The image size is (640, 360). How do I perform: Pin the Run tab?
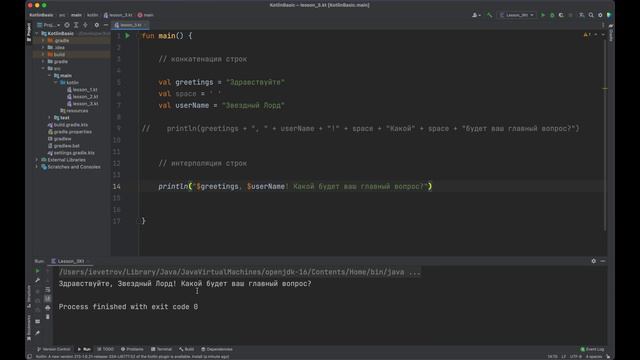[x=38, y=333]
